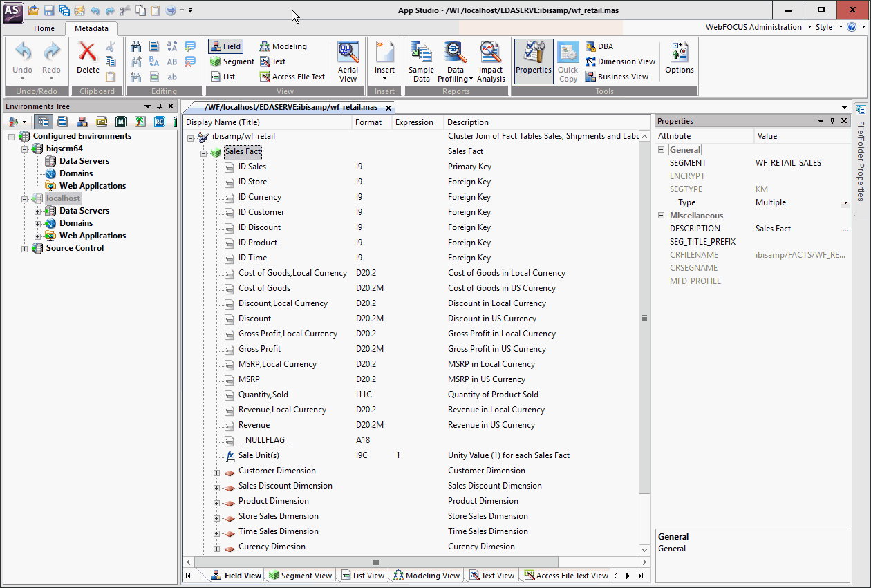Screen dimensions: 871x588
Task: Select the Business View button
Action: (617, 77)
